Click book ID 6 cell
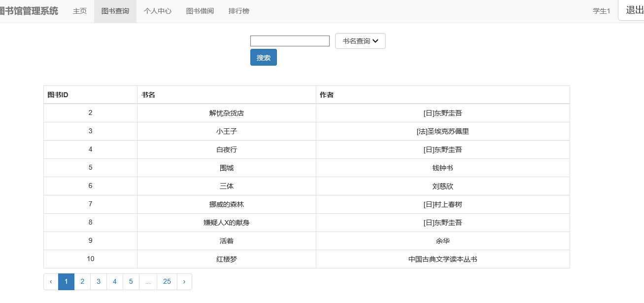 point(90,186)
